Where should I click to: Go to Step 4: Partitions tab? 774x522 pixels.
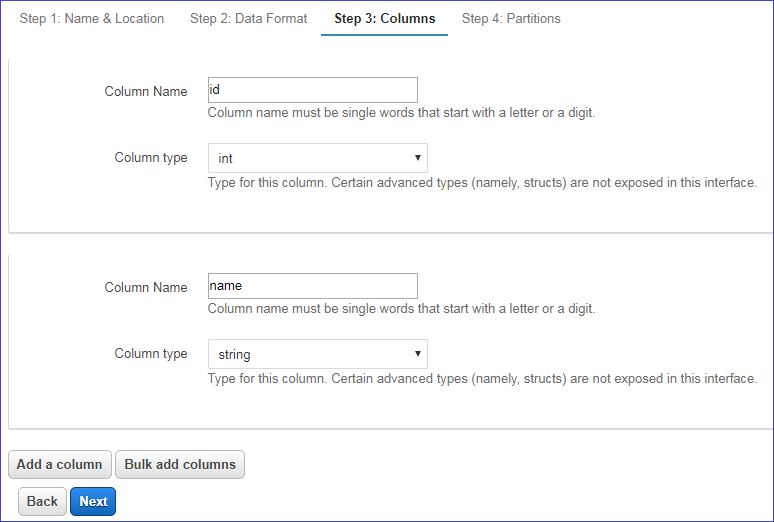click(511, 18)
